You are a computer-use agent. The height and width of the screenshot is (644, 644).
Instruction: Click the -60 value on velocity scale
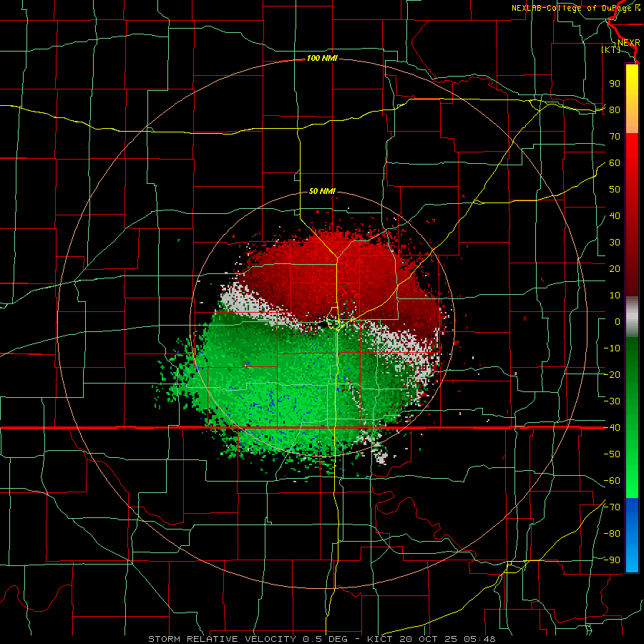pyautogui.click(x=612, y=481)
